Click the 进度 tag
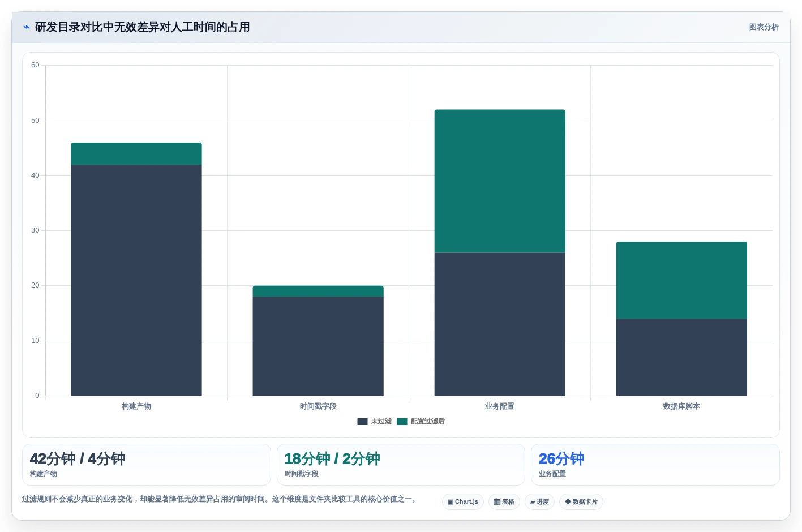The width and height of the screenshot is (802, 532). (x=539, y=502)
